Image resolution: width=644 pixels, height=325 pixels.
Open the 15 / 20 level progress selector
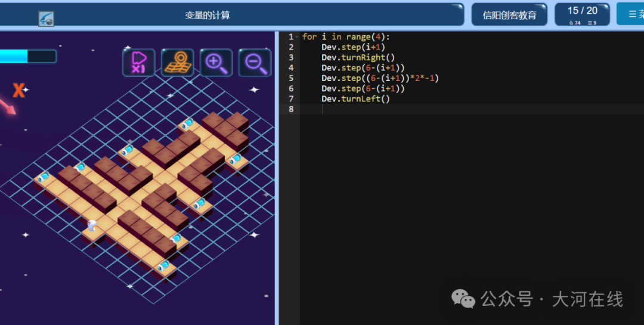pyautogui.click(x=582, y=14)
